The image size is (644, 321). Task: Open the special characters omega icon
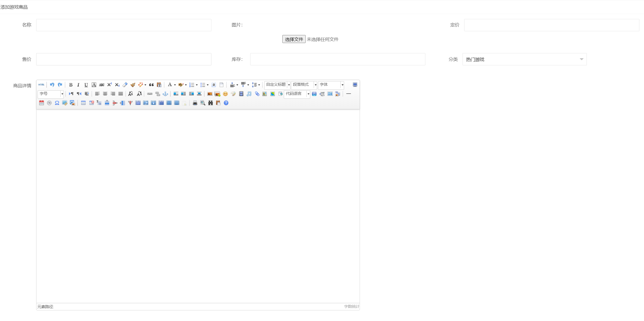click(57, 103)
